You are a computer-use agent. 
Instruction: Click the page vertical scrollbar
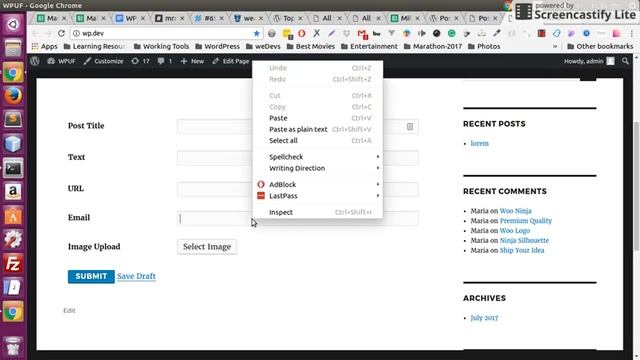(x=636, y=187)
